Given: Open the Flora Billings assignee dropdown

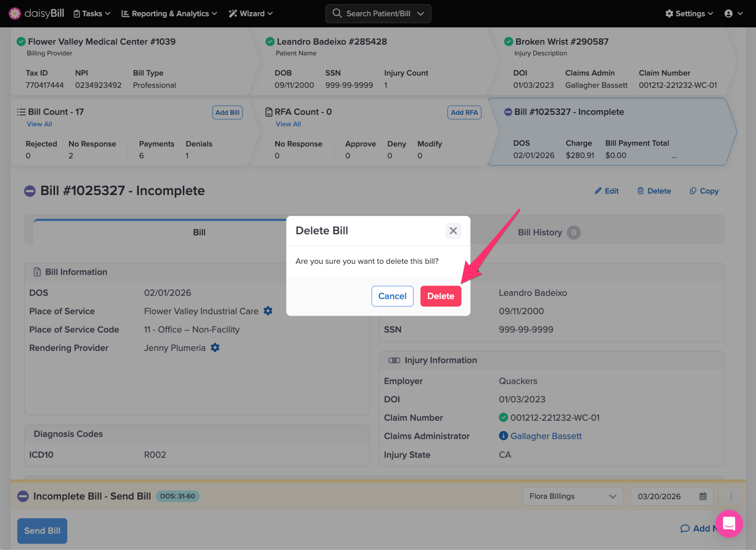Looking at the screenshot, I should (573, 496).
